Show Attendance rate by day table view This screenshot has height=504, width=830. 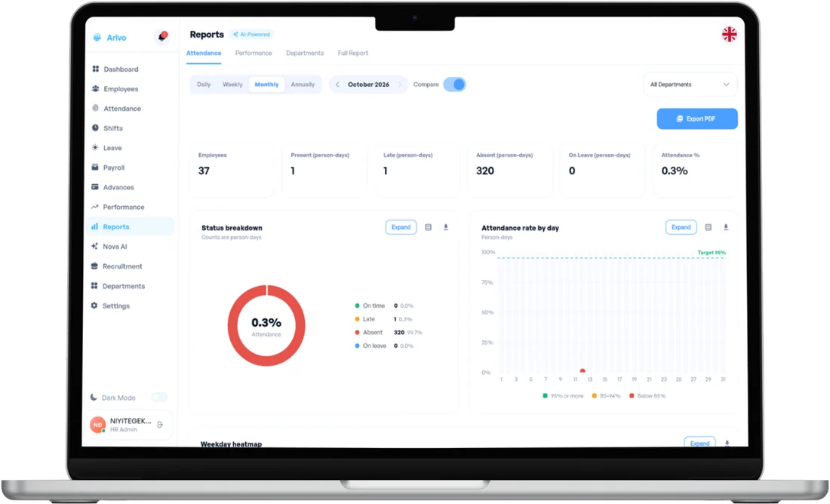709,227
